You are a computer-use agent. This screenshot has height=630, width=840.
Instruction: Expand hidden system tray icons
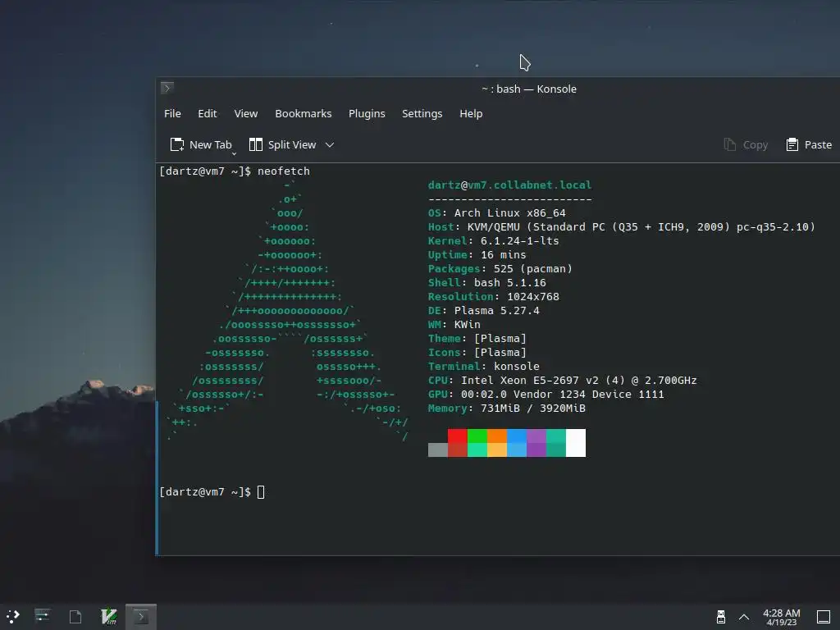744,617
